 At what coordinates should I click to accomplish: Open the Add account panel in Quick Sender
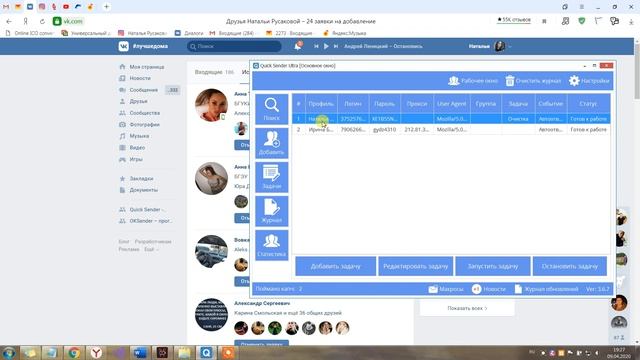(x=271, y=143)
